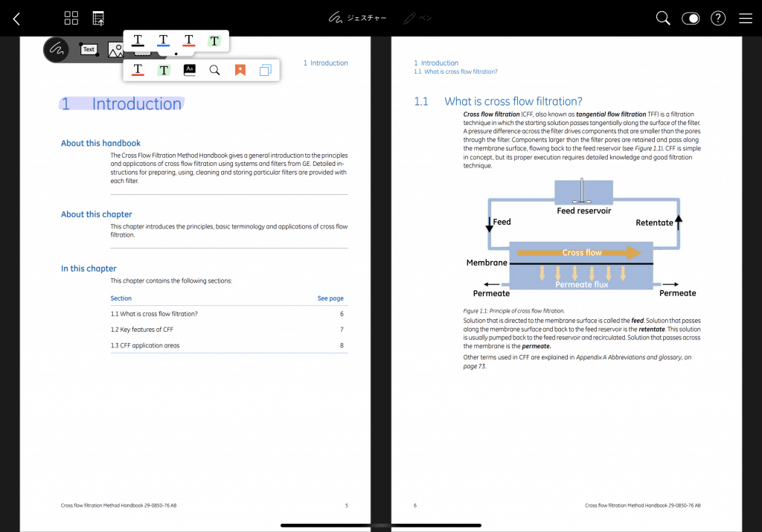The image size is (762, 532).
Task: Click 'Figure 1.1' reference link in paragraph
Action: tap(648, 149)
